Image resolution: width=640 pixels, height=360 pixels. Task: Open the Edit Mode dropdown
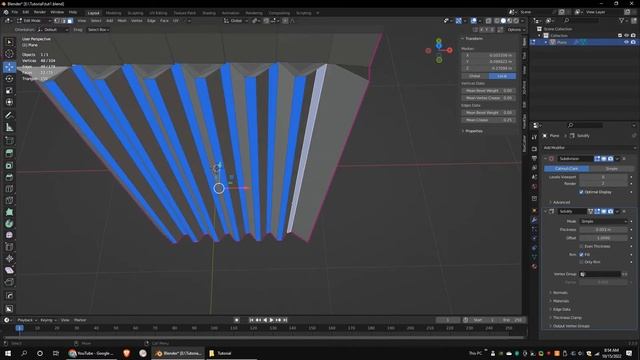[x=34, y=20]
